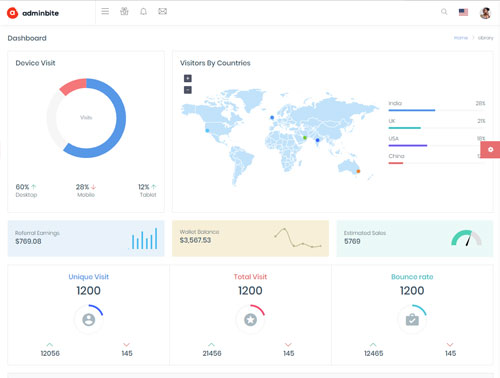Click the search magnifier icon
The image size is (500, 378).
point(444,12)
